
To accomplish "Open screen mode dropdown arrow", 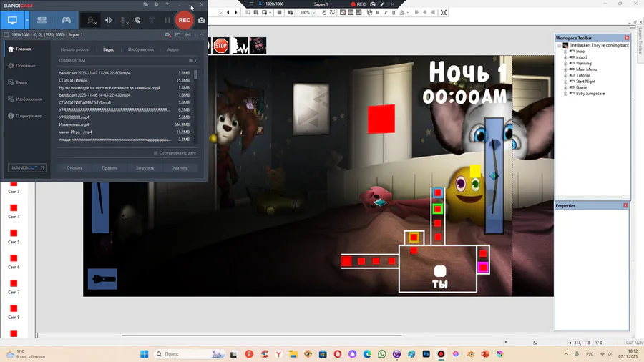I will click(x=27, y=20).
